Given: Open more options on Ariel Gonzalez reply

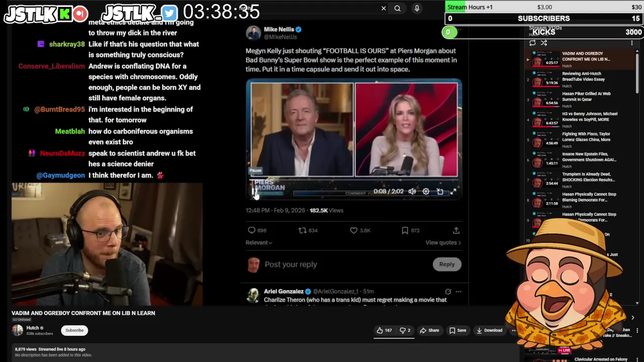Looking at the screenshot, I should click(458, 292).
